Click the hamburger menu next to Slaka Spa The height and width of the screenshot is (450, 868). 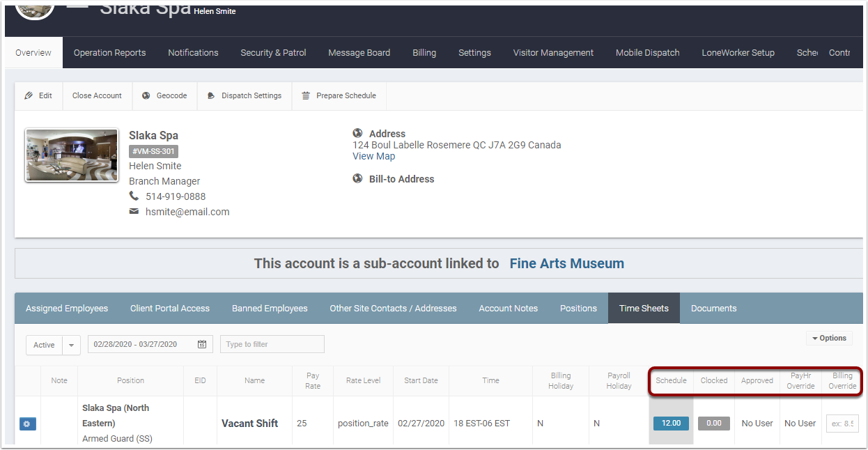click(77, 6)
